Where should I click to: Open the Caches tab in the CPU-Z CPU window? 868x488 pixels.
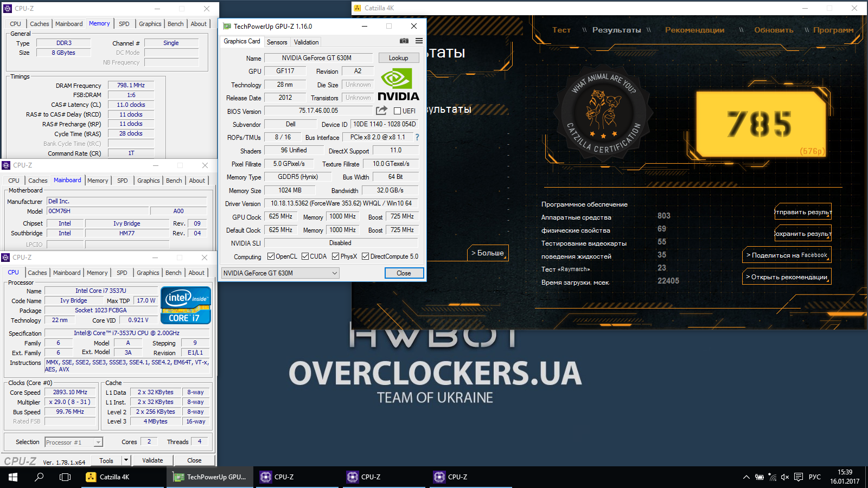[37, 273]
